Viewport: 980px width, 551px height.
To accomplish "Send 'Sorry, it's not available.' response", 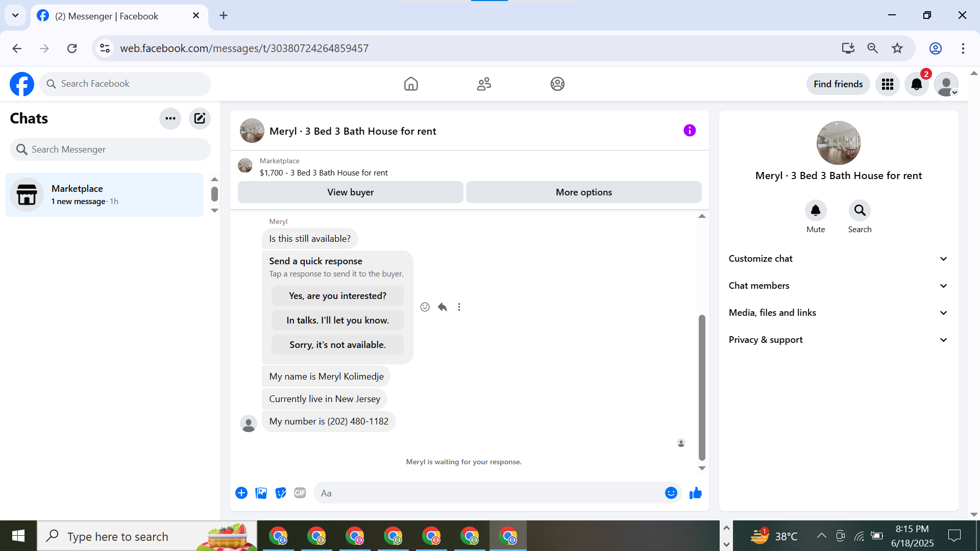I will pos(337,345).
